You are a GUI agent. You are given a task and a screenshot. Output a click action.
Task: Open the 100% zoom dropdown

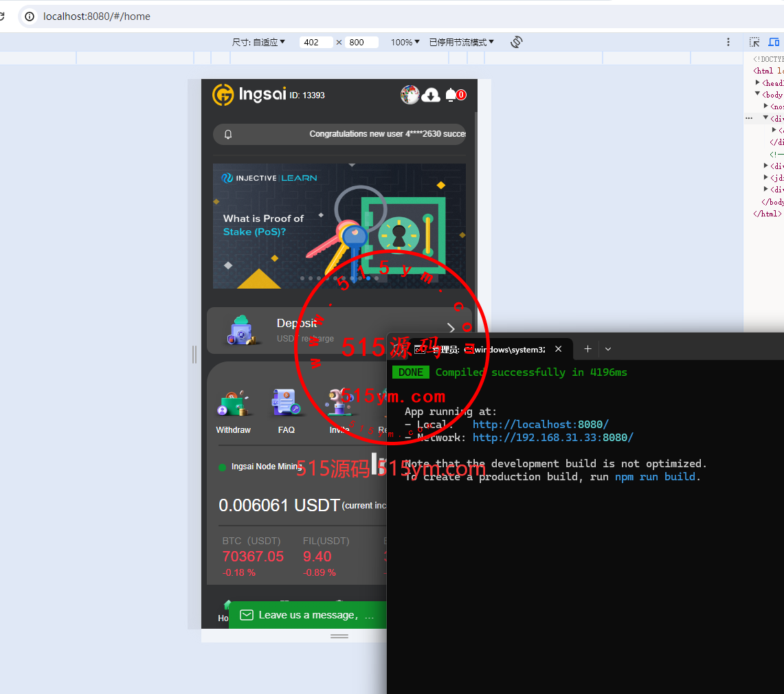[405, 42]
